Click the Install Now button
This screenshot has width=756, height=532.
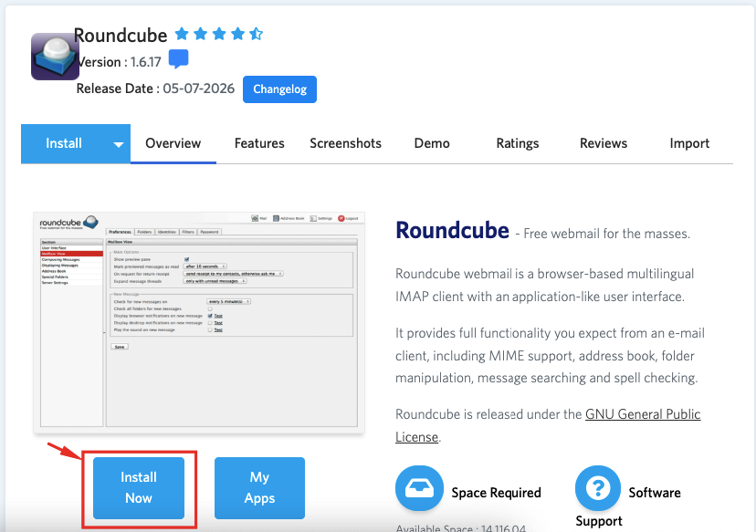click(x=139, y=487)
